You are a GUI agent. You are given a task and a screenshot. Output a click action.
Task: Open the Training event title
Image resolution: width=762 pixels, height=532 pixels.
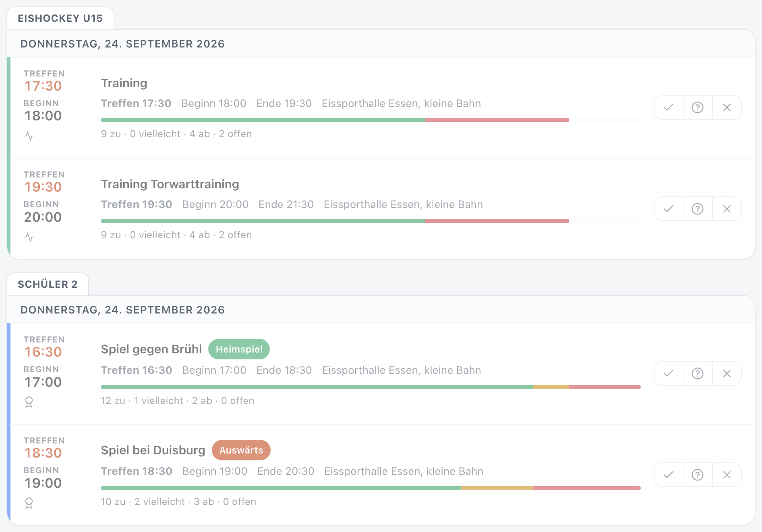tap(124, 83)
